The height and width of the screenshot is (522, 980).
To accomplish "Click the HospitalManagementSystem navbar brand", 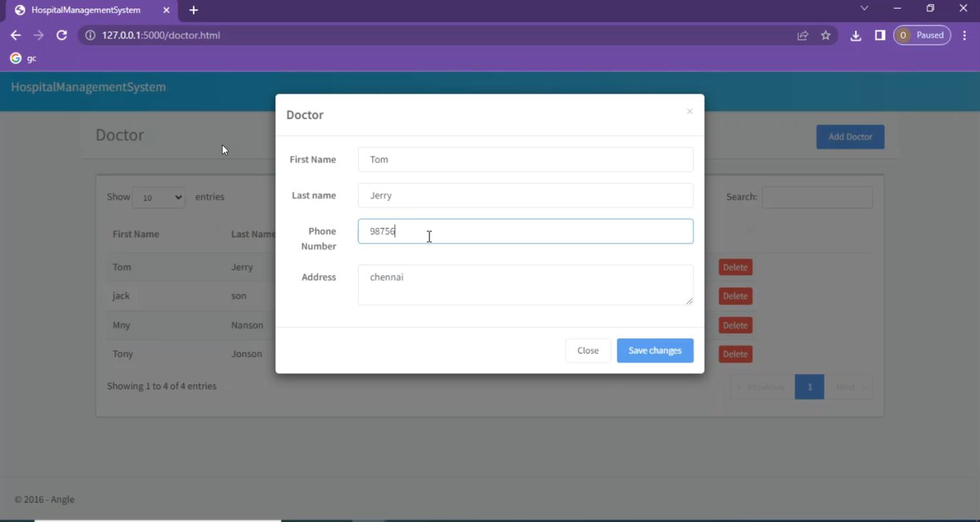I will coord(88,87).
